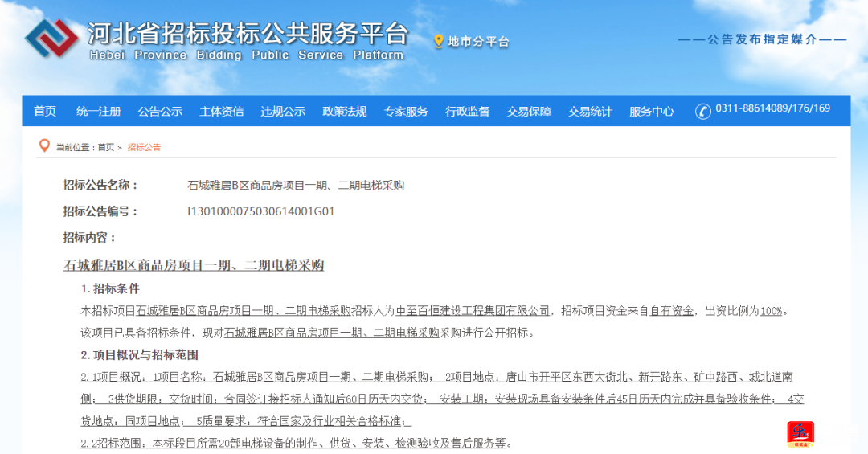The image size is (868, 454).
Task: Select 统一注册 in the navigation bar
Action: point(99,111)
